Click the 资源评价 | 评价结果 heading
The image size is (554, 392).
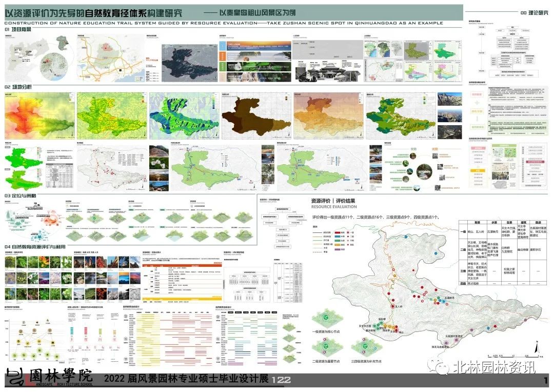333,201
